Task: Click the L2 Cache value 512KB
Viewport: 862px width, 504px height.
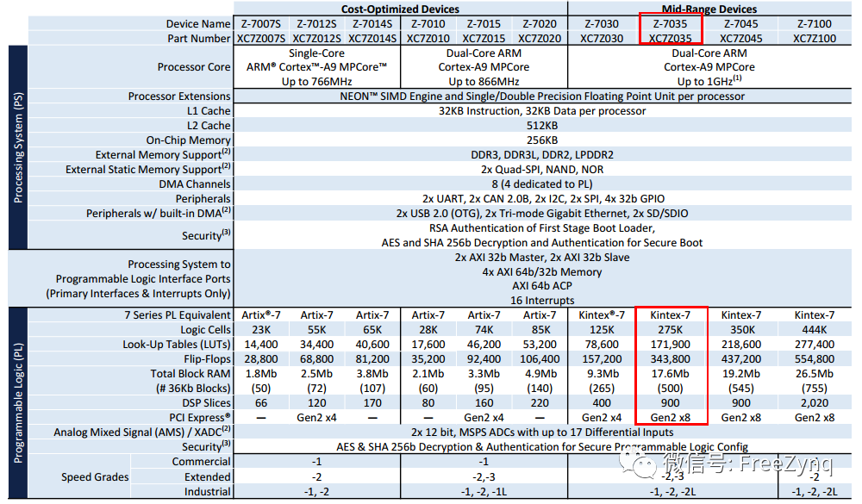Action: tap(542, 125)
